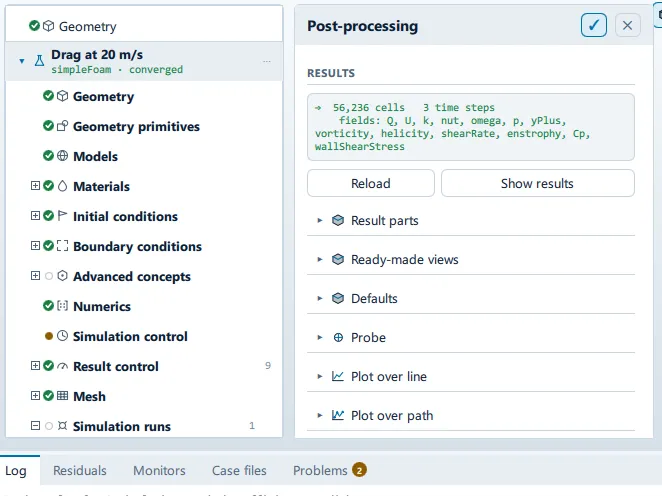Click the Defaults cube icon
This screenshot has width=662, height=496.
pyautogui.click(x=338, y=298)
